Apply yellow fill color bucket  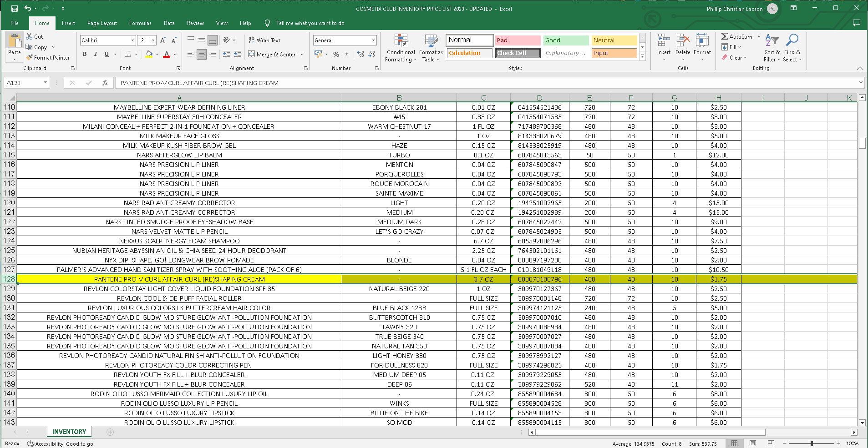point(149,54)
